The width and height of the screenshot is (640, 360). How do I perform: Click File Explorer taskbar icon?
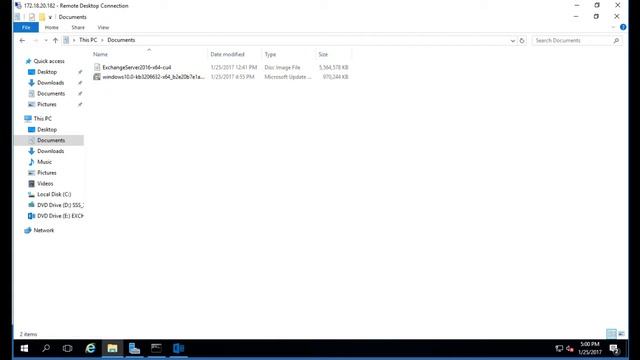click(112, 348)
